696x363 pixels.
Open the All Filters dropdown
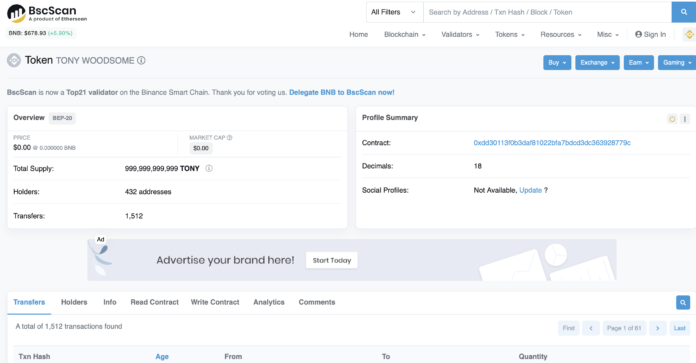tap(394, 12)
